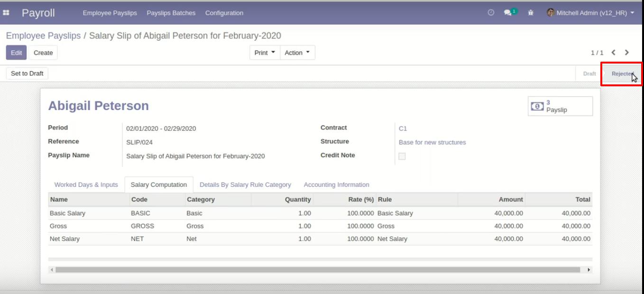
Task: Go to the next record arrow
Action: [627, 53]
